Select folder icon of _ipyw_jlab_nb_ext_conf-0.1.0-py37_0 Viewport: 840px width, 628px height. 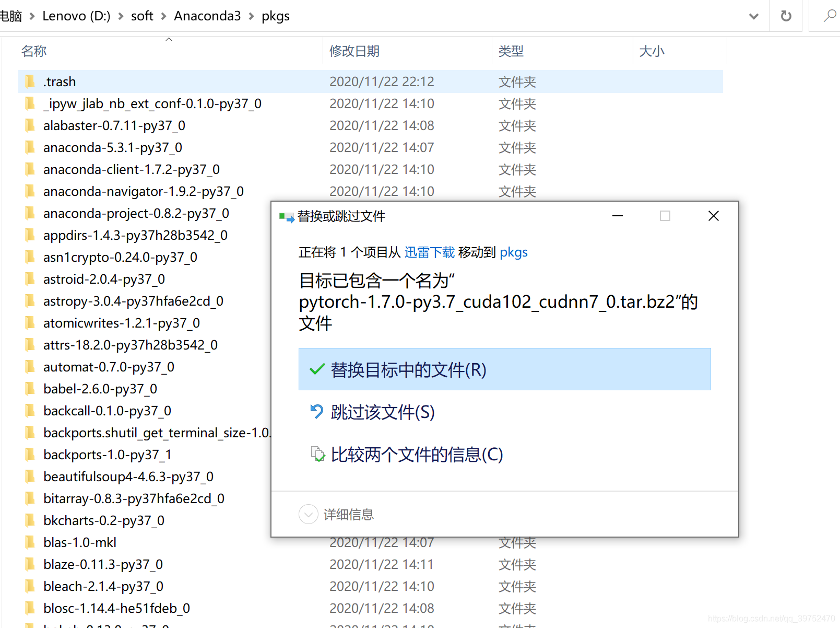tap(30, 103)
